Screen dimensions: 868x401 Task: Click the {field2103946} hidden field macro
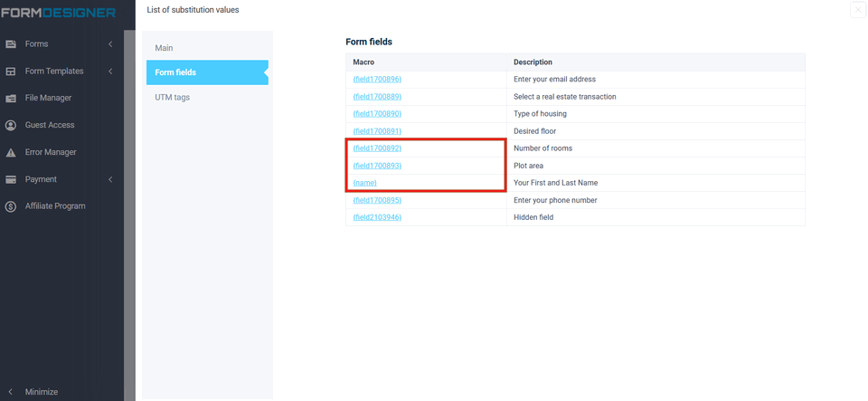point(377,217)
